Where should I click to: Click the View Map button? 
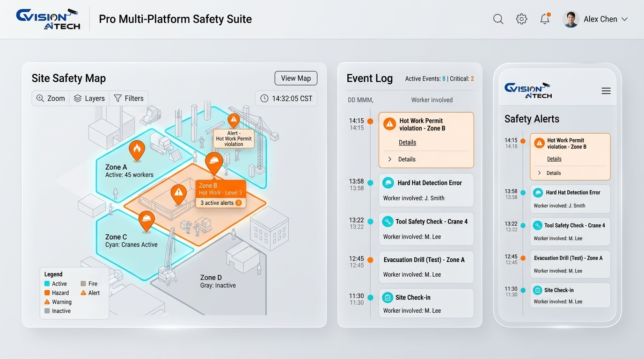click(296, 78)
